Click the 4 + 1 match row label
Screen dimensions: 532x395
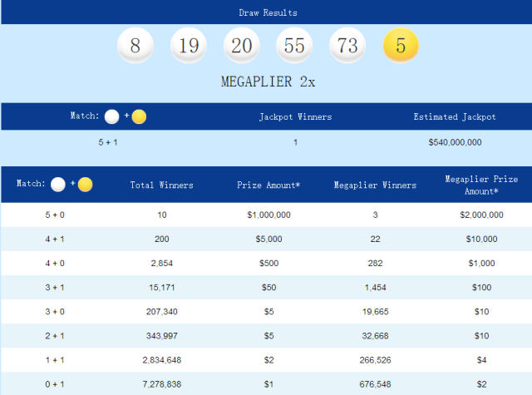click(55, 239)
